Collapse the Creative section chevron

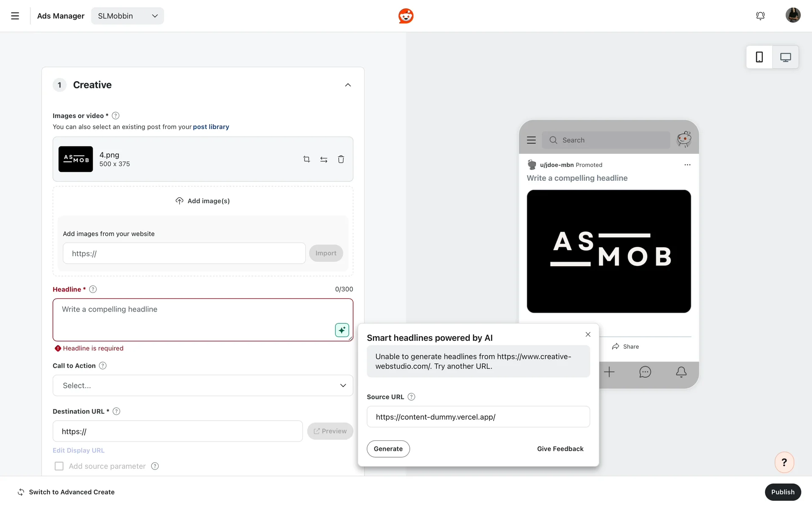(348, 85)
